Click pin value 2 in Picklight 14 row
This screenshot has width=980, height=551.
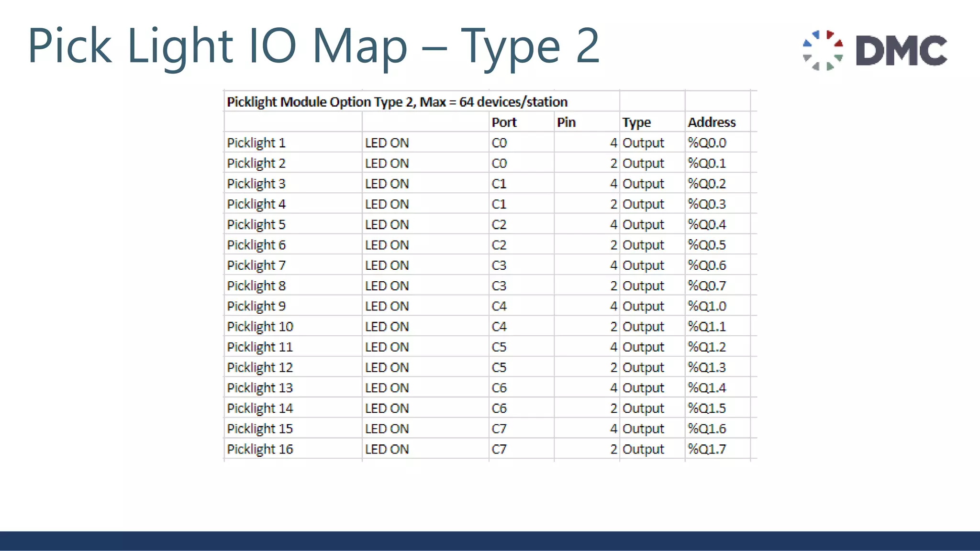click(613, 408)
